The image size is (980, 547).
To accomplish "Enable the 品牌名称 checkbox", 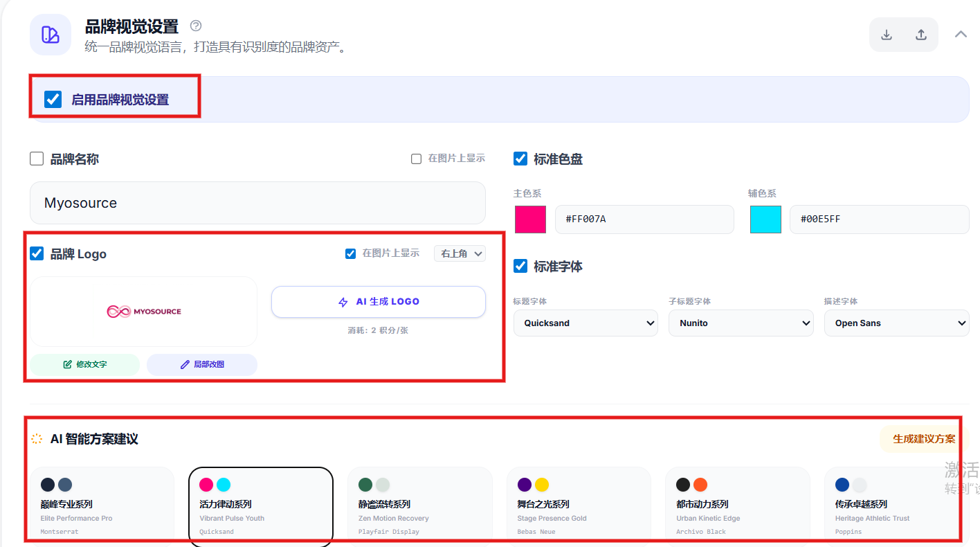I will tap(37, 159).
